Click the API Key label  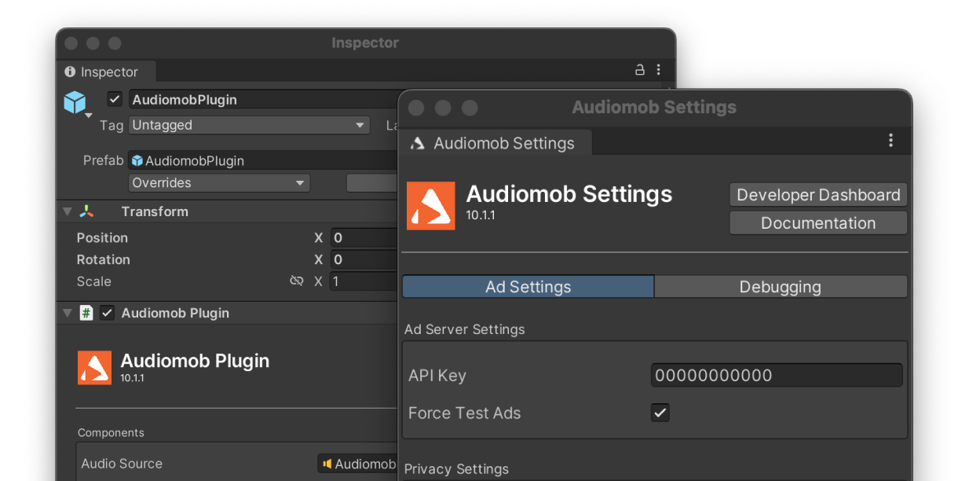click(x=437, y=376)
